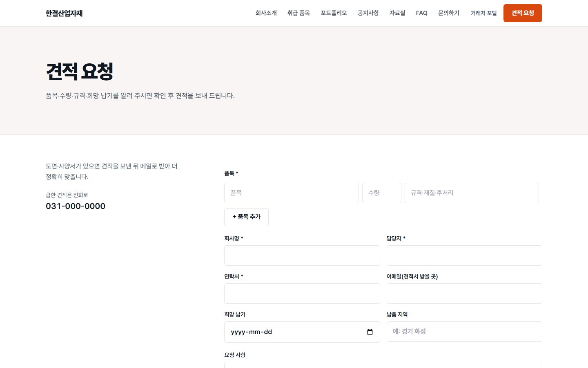
Task: Open 문의하기 from the top nav
Action: 449,13
